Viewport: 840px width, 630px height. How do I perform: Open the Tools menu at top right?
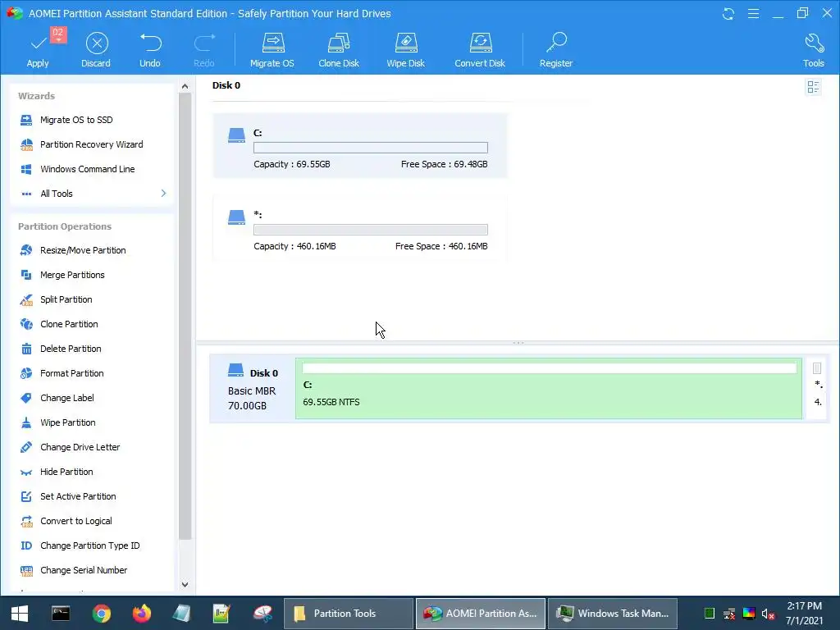(813, 50)
